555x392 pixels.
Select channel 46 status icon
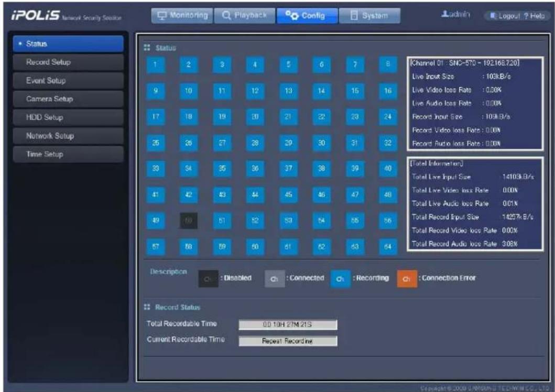(321, 195)
